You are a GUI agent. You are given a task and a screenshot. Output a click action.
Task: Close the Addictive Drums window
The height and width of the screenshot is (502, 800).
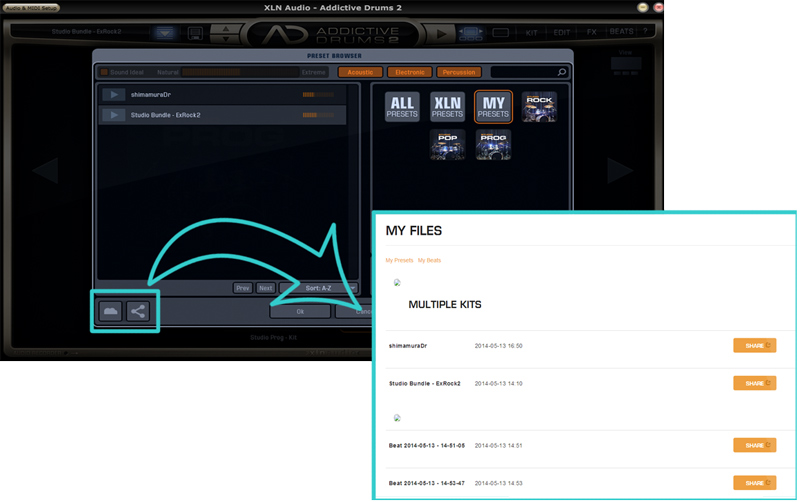tap(659, 7)
